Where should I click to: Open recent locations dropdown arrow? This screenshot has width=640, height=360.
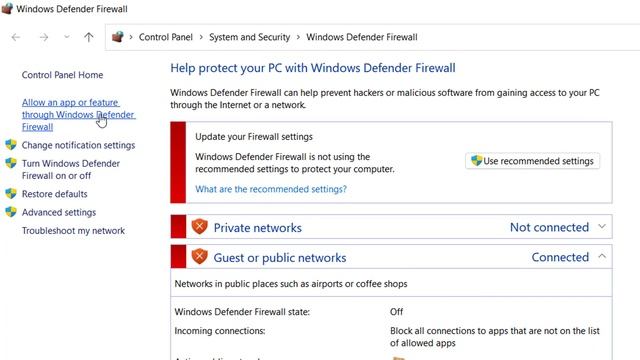[67, 38]
